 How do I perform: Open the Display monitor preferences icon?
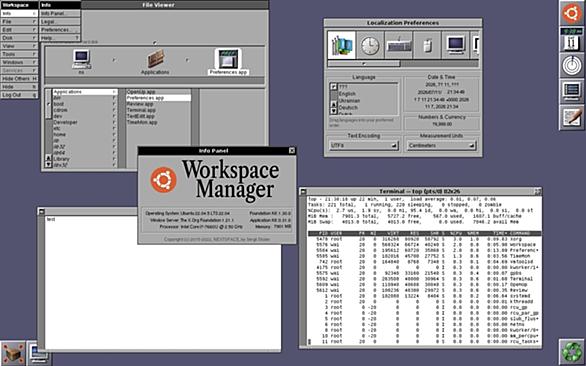click(x=456, y=45)
